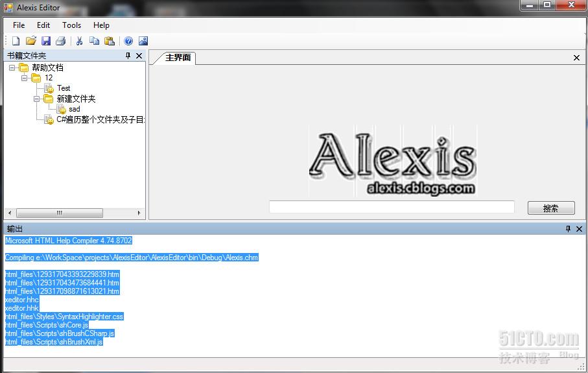The width and height of the screenshot is (588, 373).
Task: Click the 129317098871613021.htm output line
Action: pyautogui.click(x=62, y=291)
